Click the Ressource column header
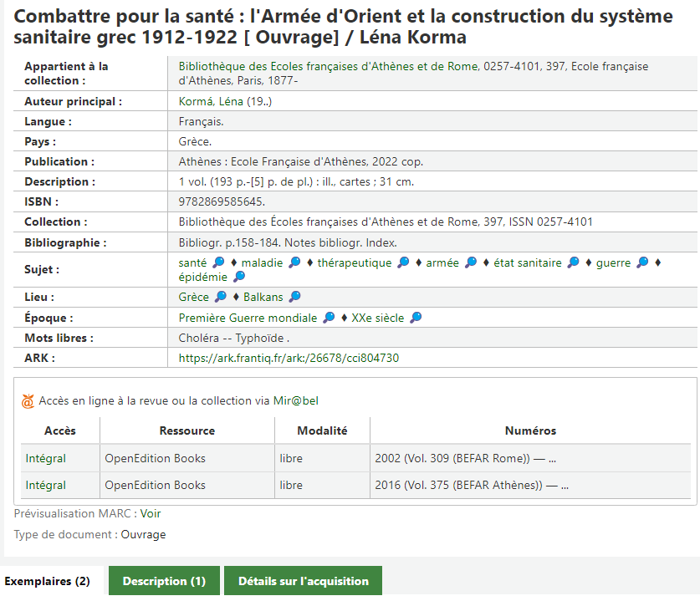The image size is (700, 596). (x=187, y=430)
